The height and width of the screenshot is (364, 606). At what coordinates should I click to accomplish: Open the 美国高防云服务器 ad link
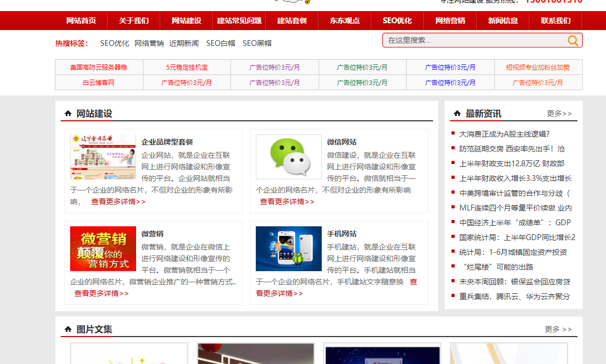(99, 67)
